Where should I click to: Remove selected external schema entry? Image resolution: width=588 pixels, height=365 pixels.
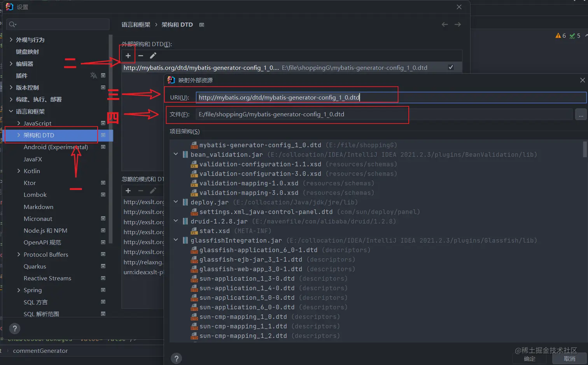pyautogui.click(x=141, y=56)
